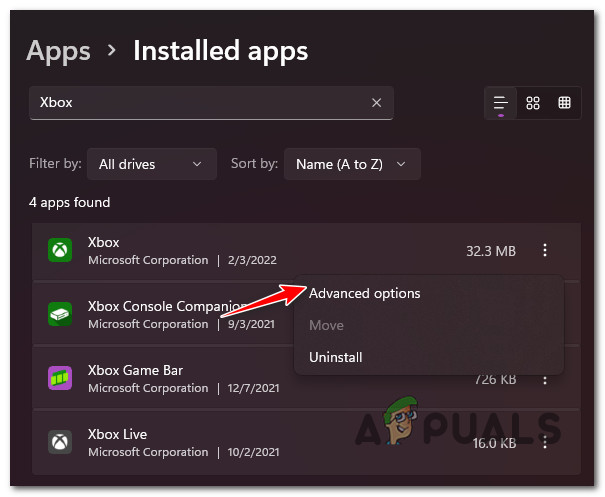
Task: Open three-dot menu for Xbox app
Action: [x=545, y=251]
